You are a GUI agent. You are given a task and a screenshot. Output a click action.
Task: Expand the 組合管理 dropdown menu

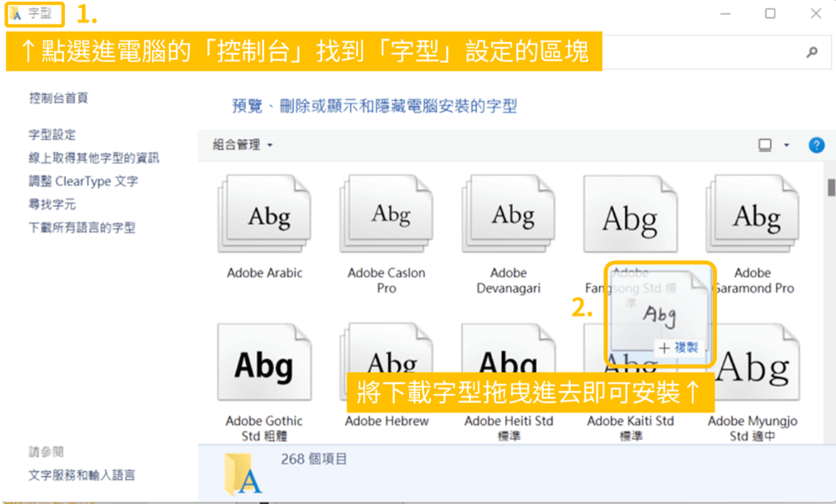point(243,145)
